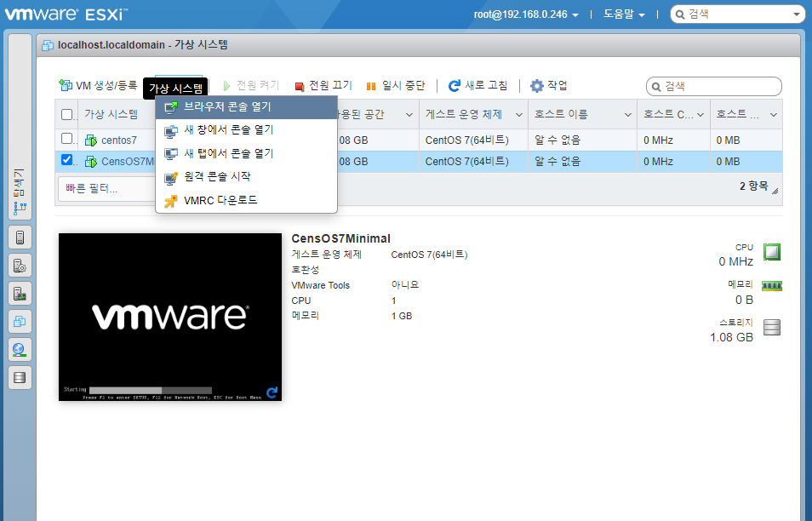Click the VM list search field

coord(713,87)
